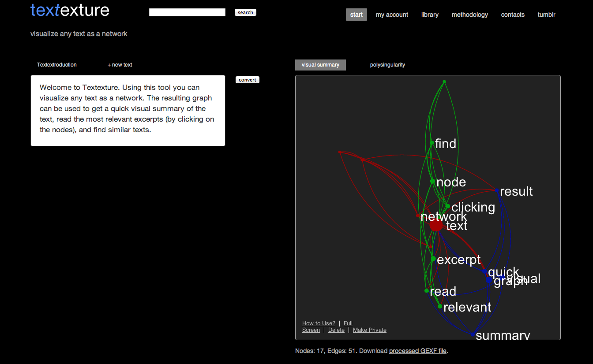Select the relevant node in graph
Screen dimensions: 593x364
pyautogui.click(x=440, y=306)
